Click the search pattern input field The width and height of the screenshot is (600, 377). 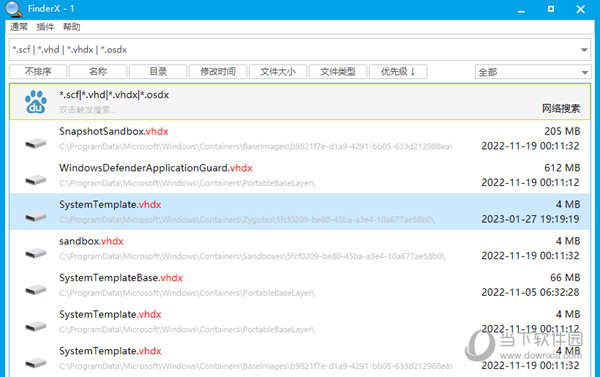[295, 50]
